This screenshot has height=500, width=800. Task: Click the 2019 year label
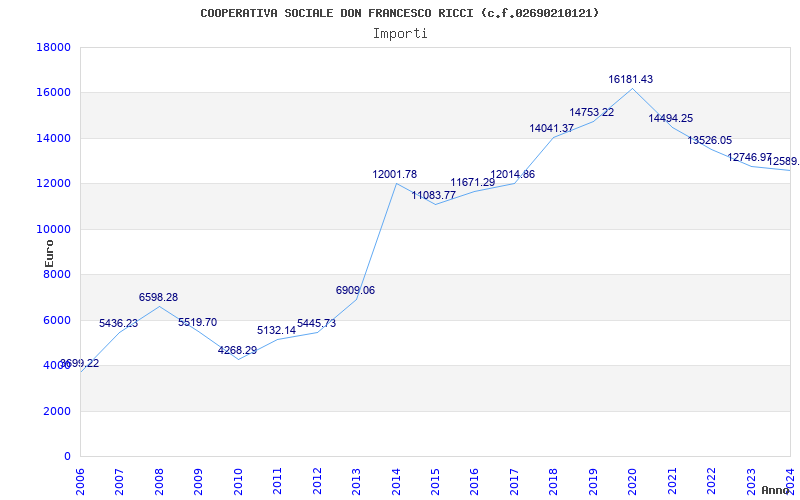[593, 482]
